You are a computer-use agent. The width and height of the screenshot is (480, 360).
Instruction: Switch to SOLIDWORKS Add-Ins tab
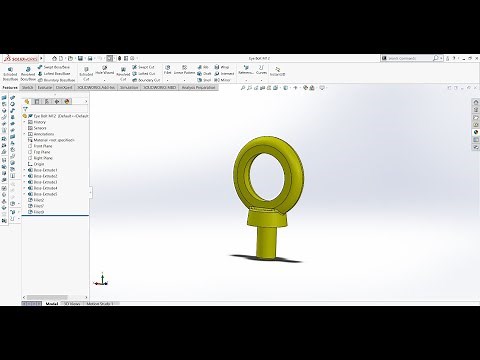pos(96,87)
